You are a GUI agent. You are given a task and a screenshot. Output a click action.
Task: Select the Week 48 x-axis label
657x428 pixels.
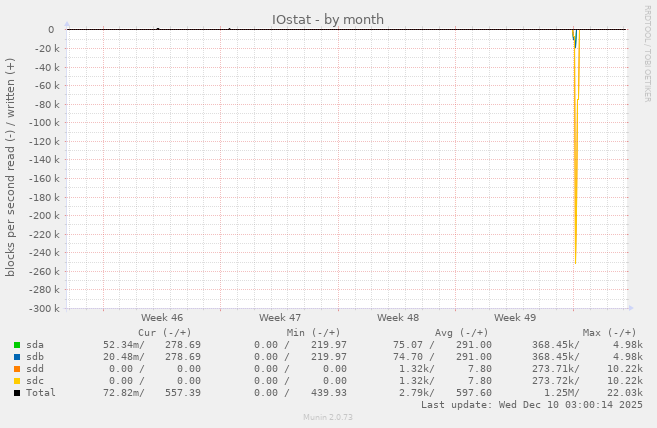(398, 317)
